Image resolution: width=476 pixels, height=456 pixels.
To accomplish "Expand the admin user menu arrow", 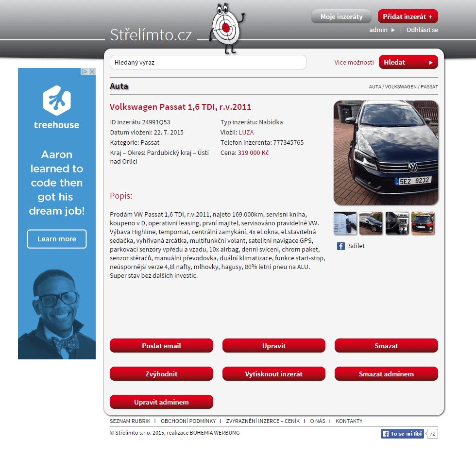I will tap(393, 30).
